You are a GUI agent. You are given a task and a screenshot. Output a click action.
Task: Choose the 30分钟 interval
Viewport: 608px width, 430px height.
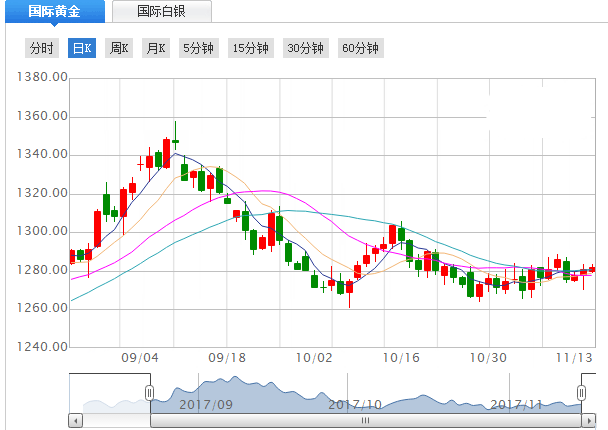305,48
